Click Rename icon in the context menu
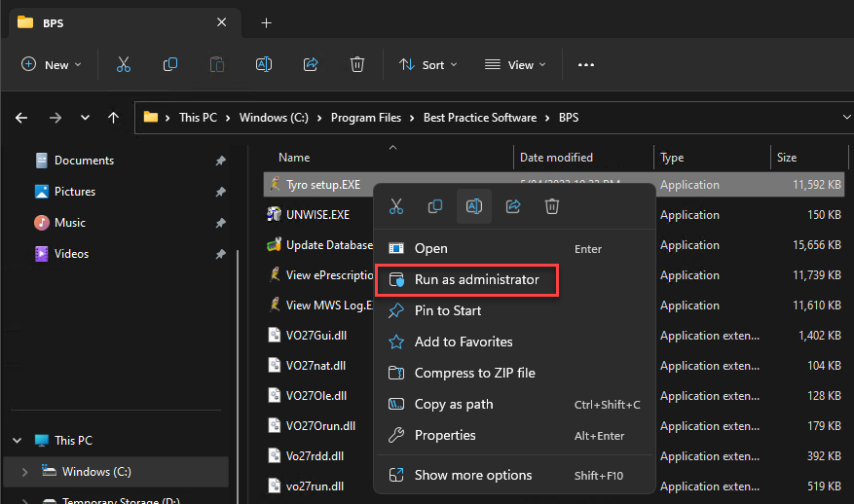Screen dimensions: 854x504 (x=474, y=206)
